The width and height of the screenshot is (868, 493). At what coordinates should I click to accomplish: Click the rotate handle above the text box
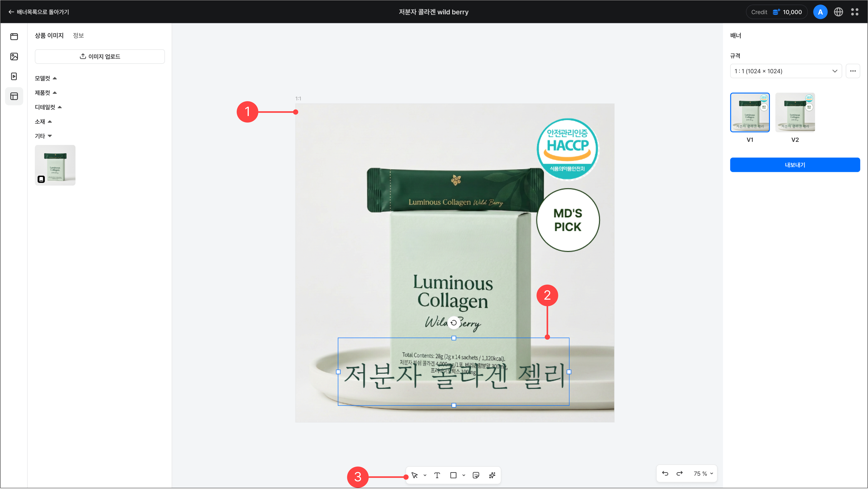(454, 323)
